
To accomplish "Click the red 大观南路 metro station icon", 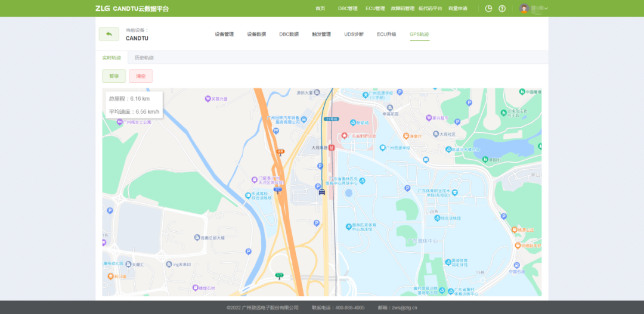I will (x=332, y=147).
